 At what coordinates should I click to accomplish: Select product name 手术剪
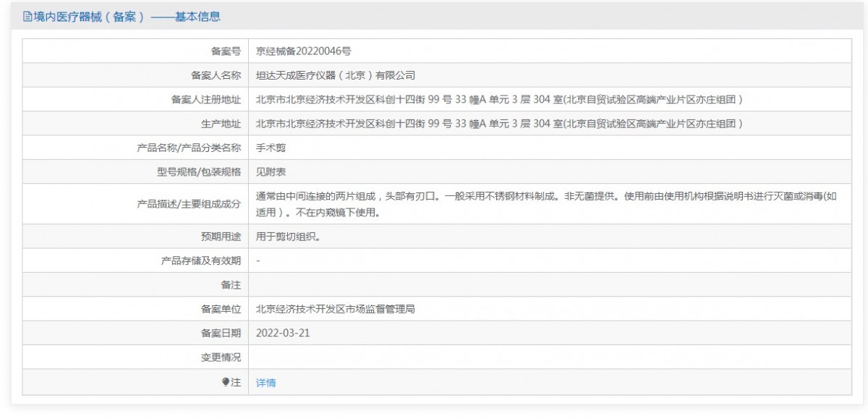point(271,148)
